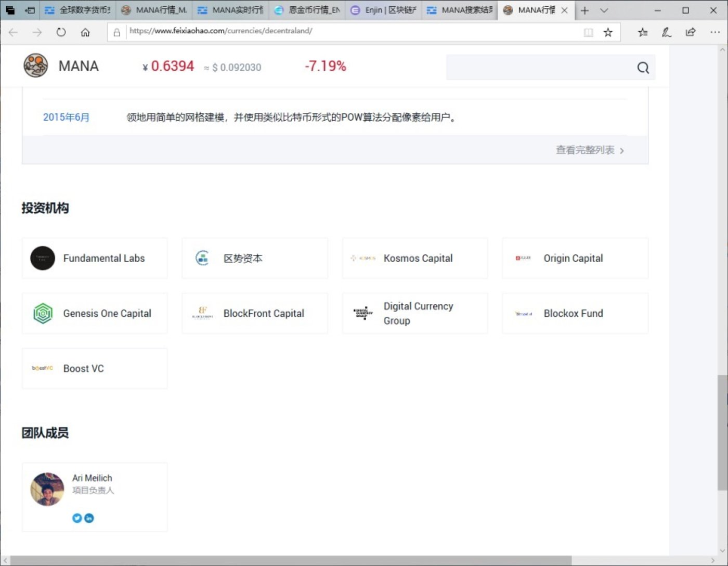Click the 区势资本 logo icon
This screenshot has width=728, height=566.
tap(202, 258)
